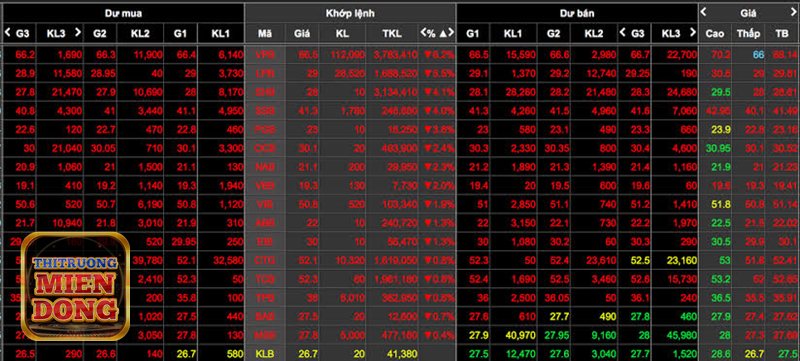Click the G2 header under Dư mua
Viewport: 800px width, 361px height.
click(100, 34)
